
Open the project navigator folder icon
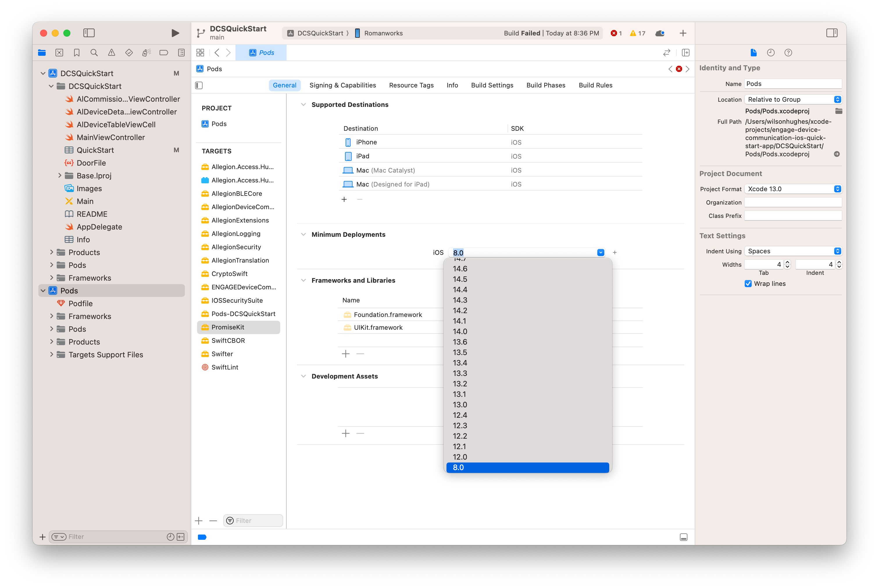(x=42, y=53)
